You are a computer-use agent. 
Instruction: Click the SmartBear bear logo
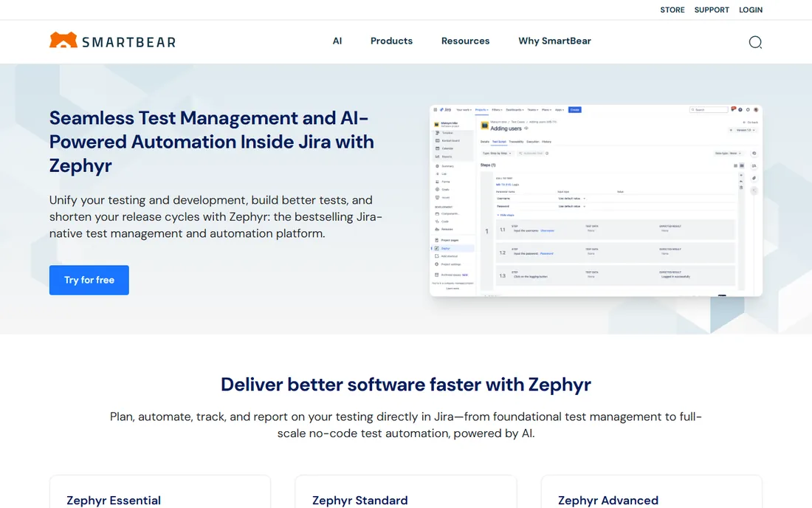112,41
